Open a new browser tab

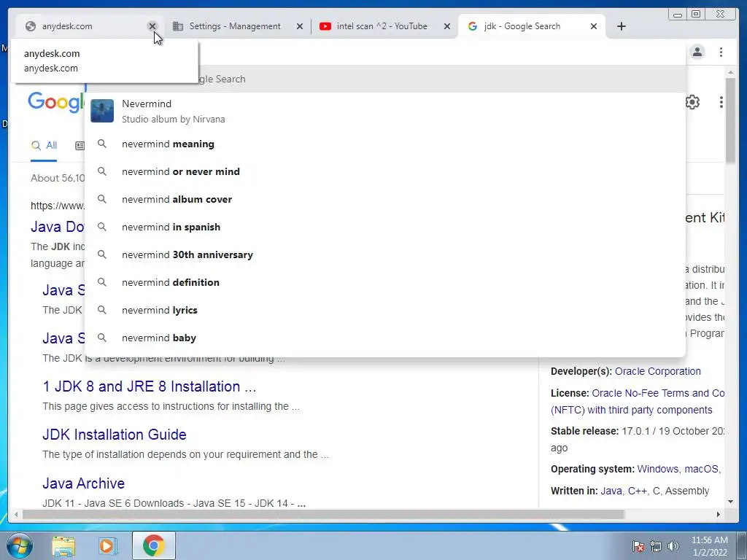622,26
